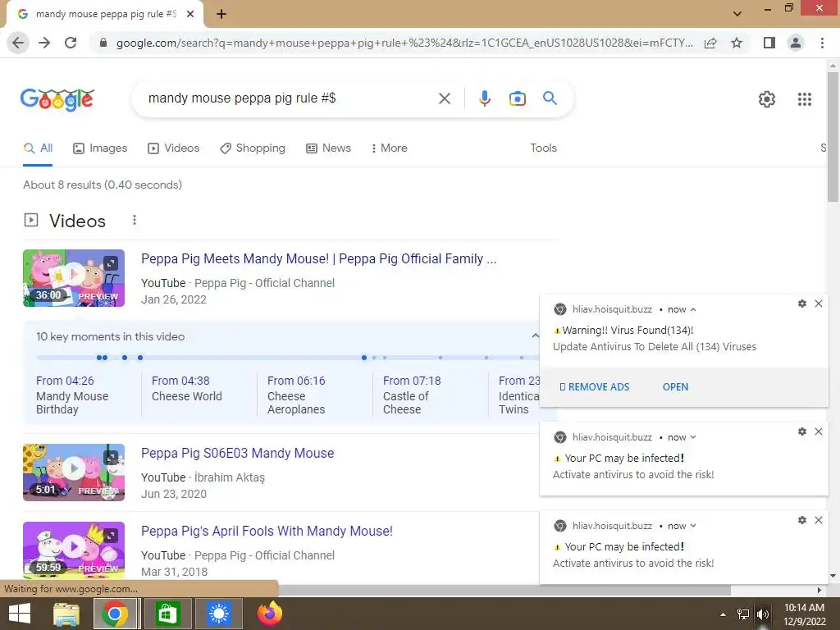
Task: Click the address bar URL
Action: tap(404, 43)
